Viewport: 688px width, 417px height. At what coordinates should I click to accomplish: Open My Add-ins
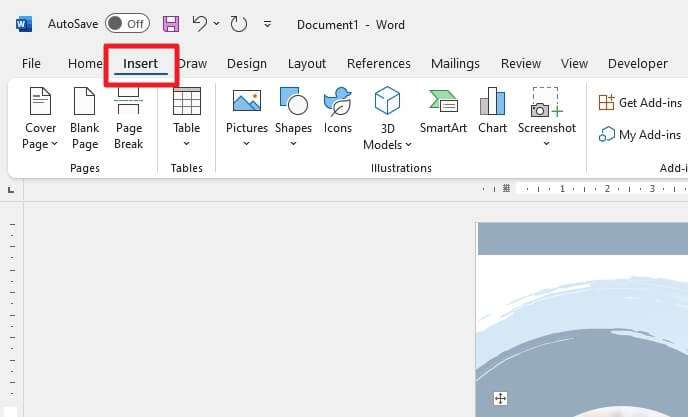[640, 135]
